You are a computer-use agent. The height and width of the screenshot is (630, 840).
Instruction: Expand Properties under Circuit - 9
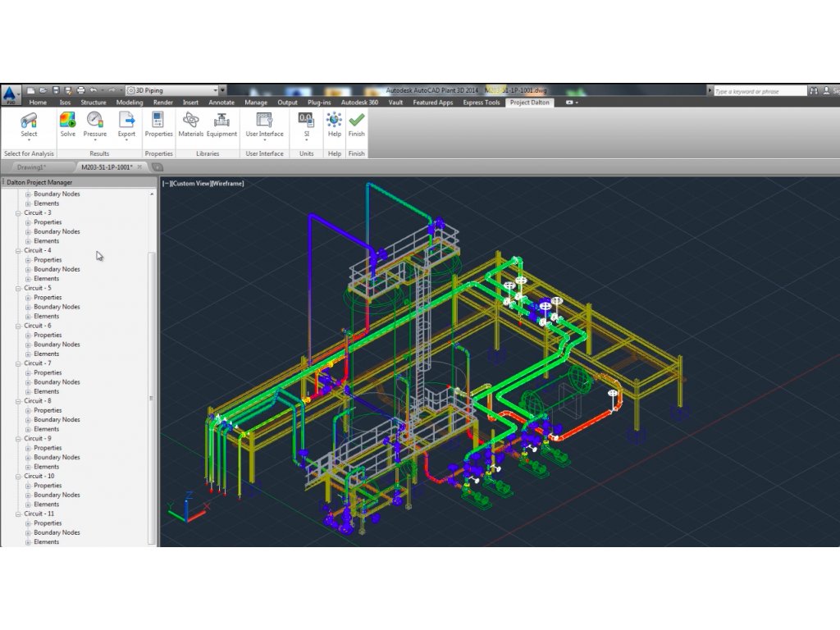pyautogui.click(x=28, y=449)
